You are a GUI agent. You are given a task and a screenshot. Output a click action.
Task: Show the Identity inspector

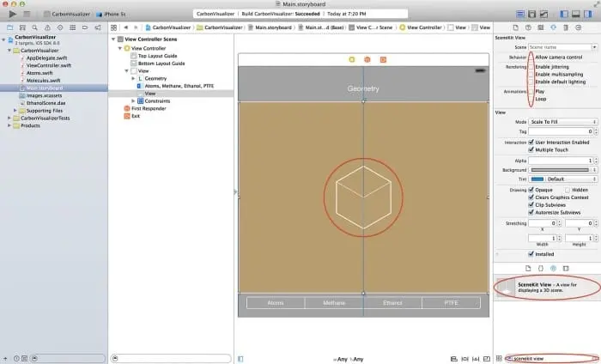pyautogui.click(x=540, y=27)
